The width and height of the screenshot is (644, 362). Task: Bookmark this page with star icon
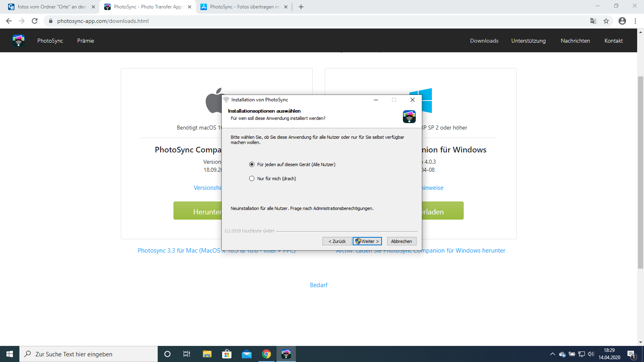click(x=606, y=21)
